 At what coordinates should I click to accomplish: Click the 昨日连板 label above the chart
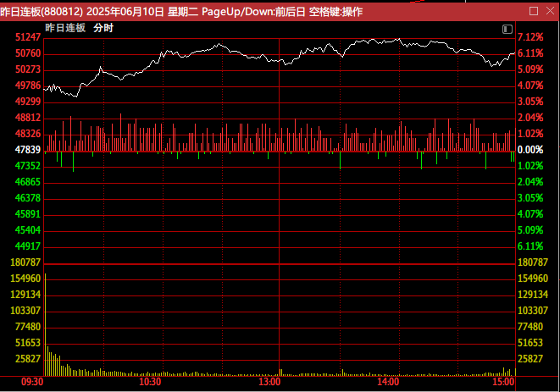click(x=65, y=28)
